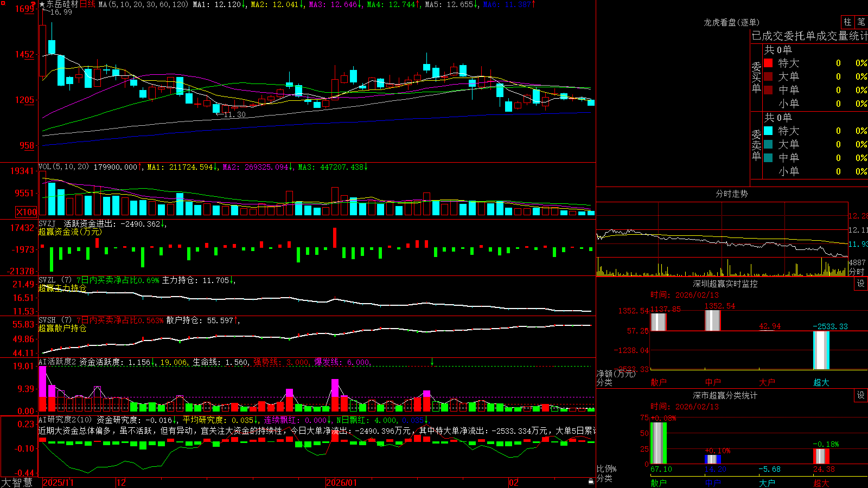Open 设 settings for 深圳超赢实时监控
Viewport: 868px width, 488px height.
[860, 284]
